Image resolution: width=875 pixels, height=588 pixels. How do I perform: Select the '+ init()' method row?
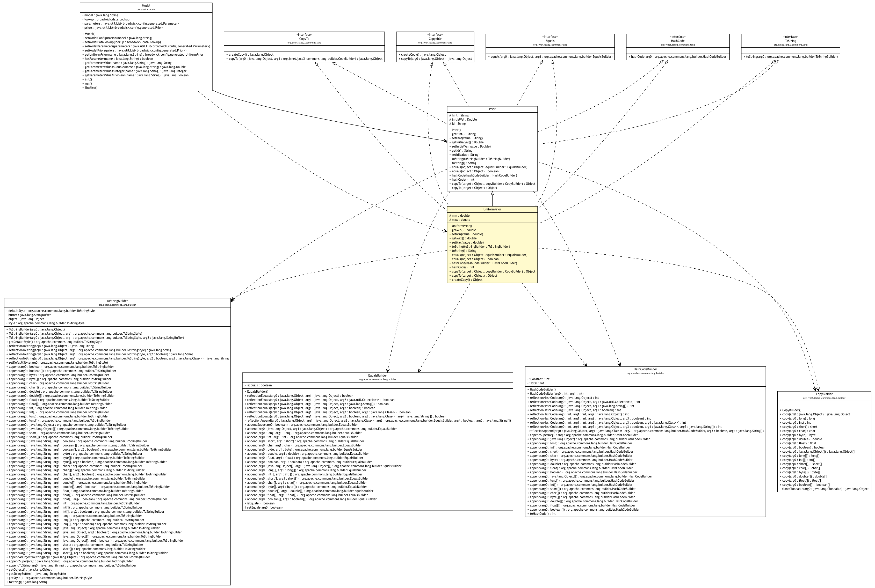(87, 79)
